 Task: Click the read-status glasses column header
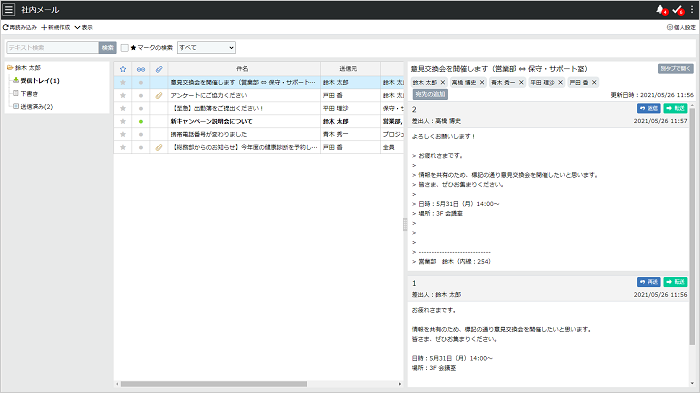[141, 69]
